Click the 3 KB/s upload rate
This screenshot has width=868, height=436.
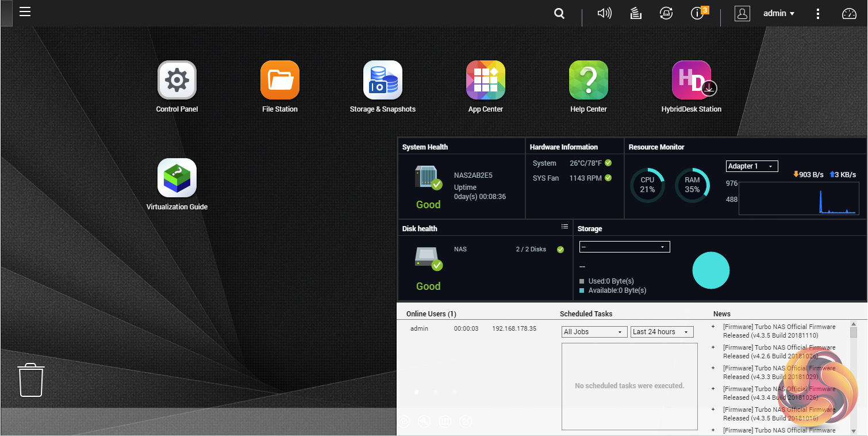click(x=843, y=175)
